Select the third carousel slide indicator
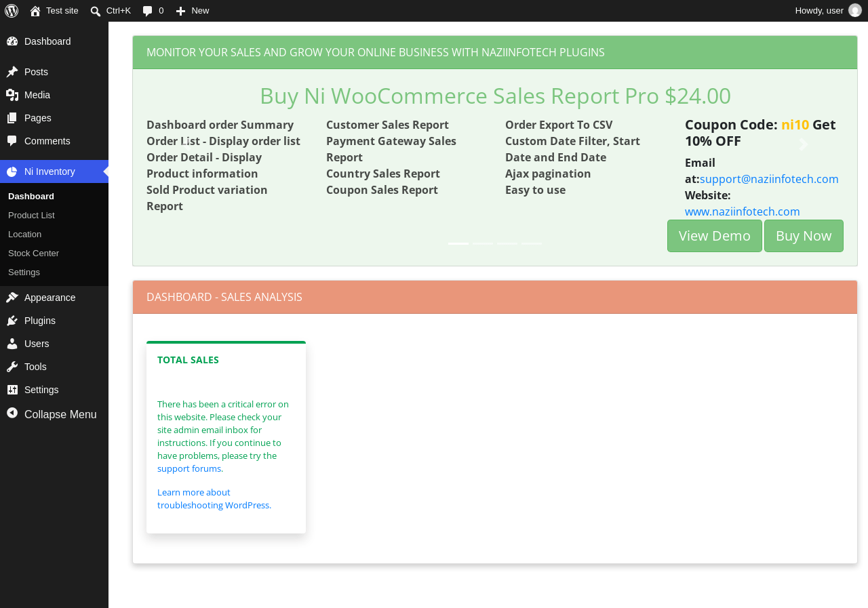 tap(507, 243)
